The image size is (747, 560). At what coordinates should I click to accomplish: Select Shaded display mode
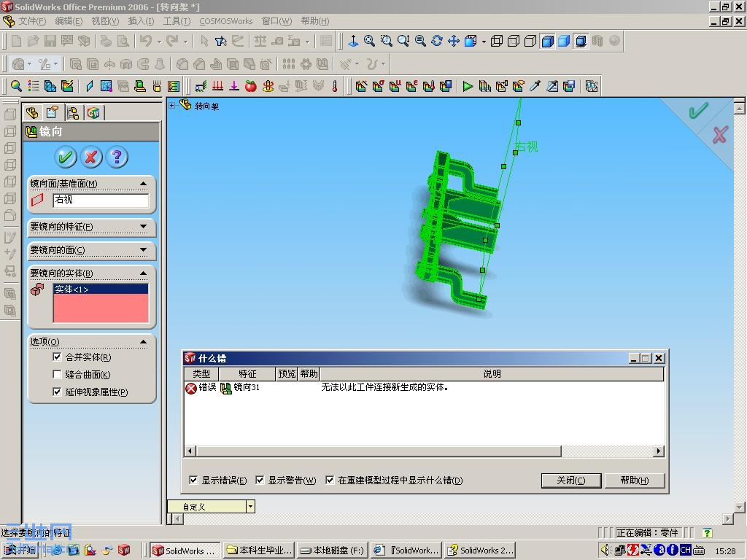pos(564,41)
